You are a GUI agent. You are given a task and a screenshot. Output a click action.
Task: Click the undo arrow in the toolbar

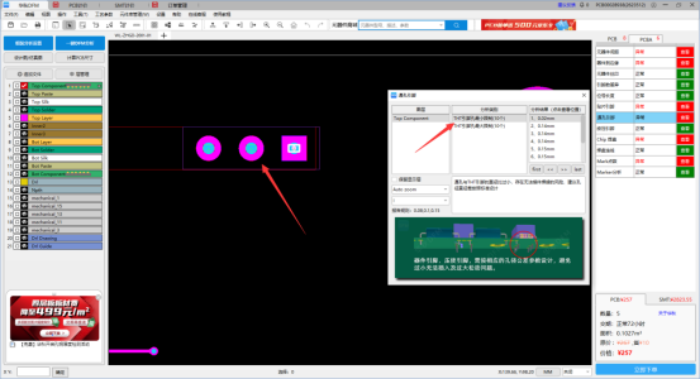(x=307, y=25)
